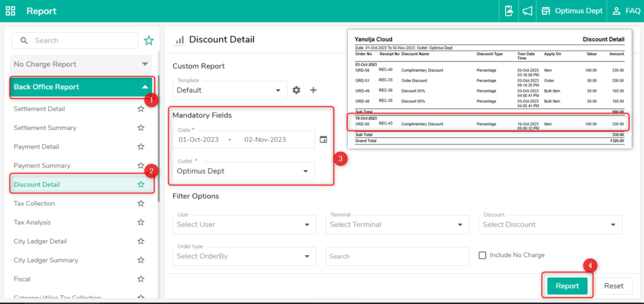The image size is (644, 304).
Task: Open the City Ledger Summary report
Action: 46,259
